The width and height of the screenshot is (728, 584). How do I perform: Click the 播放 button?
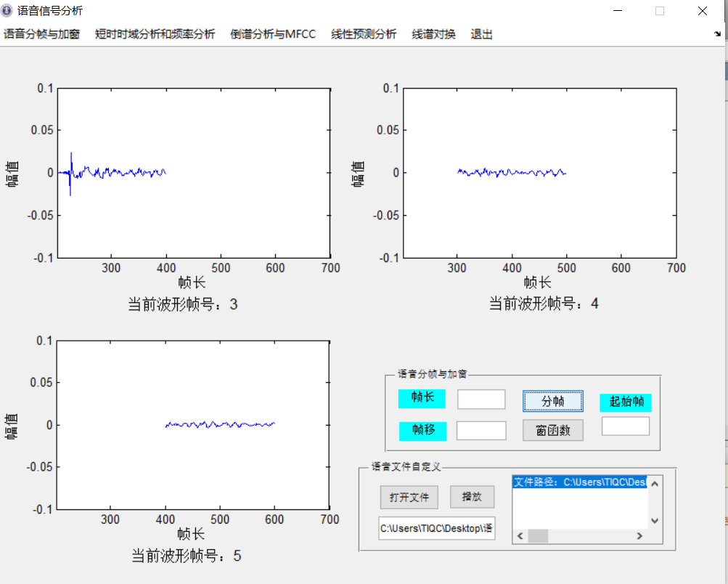[473, 497]
